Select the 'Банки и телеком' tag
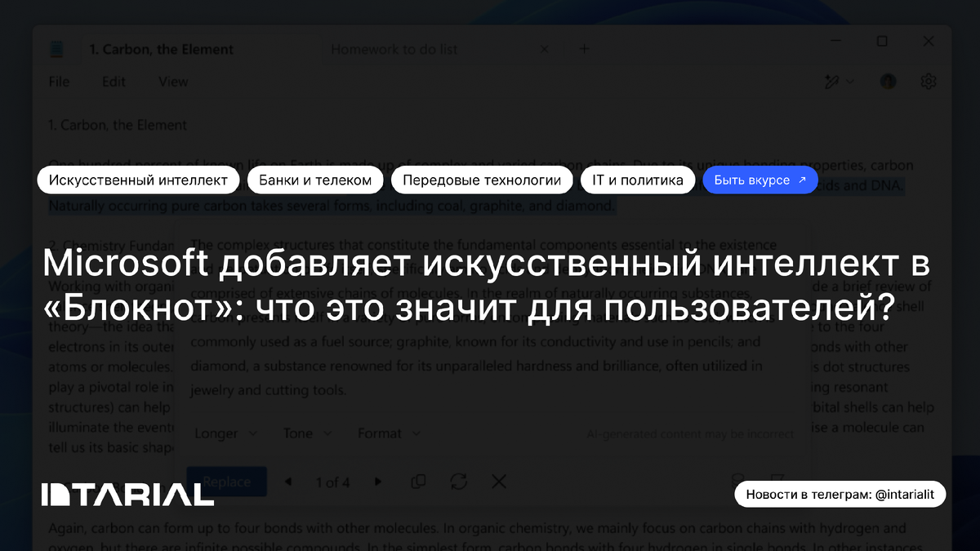The image size is (980, 551). [315, 180]
